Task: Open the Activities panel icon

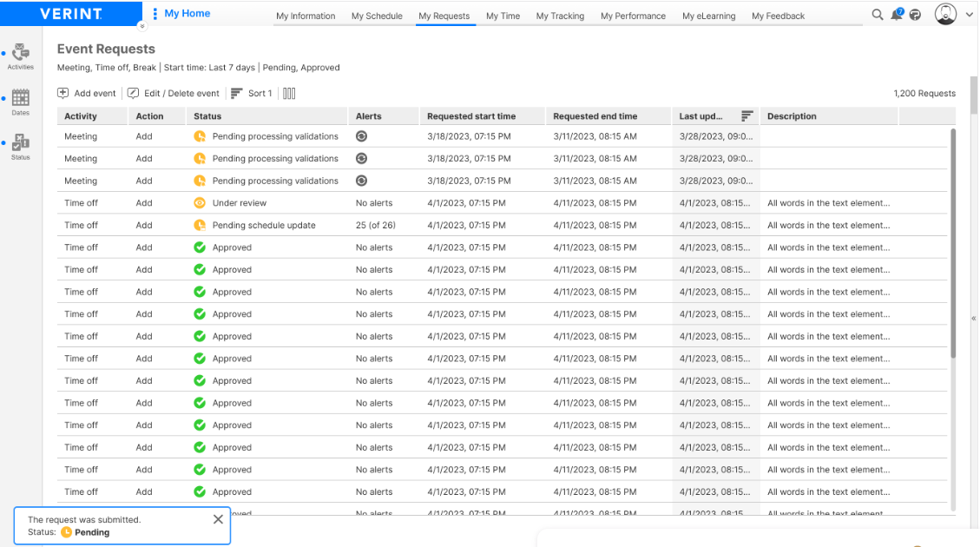Action: click(20, 53)
